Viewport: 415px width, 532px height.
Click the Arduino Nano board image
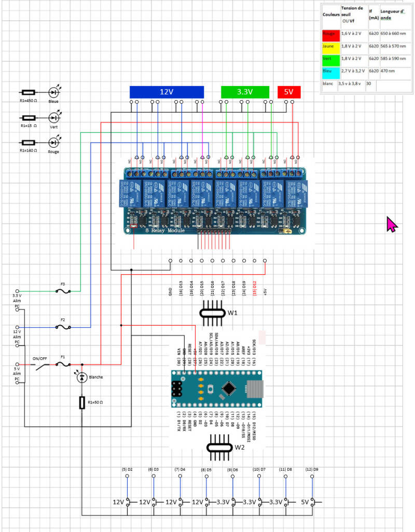pos(216,388)
